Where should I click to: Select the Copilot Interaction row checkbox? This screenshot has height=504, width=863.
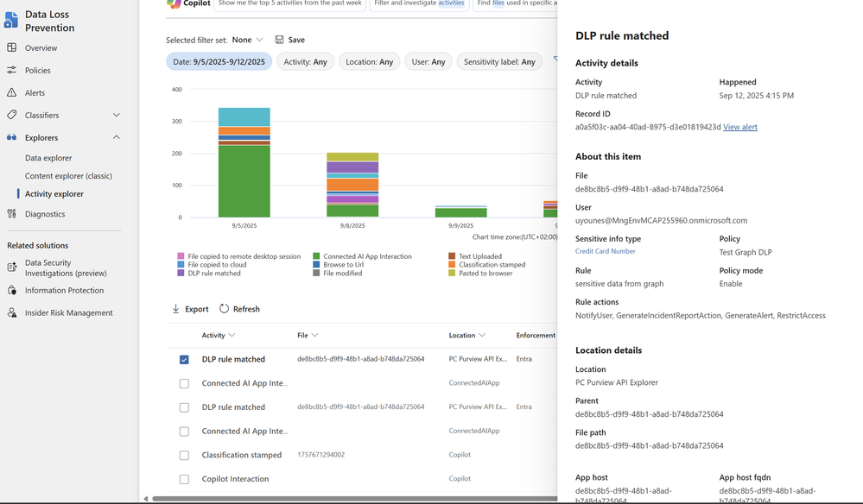[184, 479]
